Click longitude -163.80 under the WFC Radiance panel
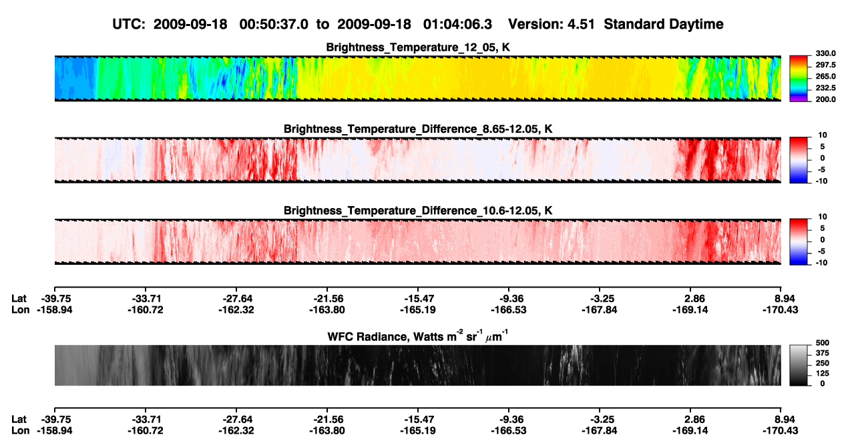The height and width of the screenshot is (445, 868). click(x=327, y=430)
